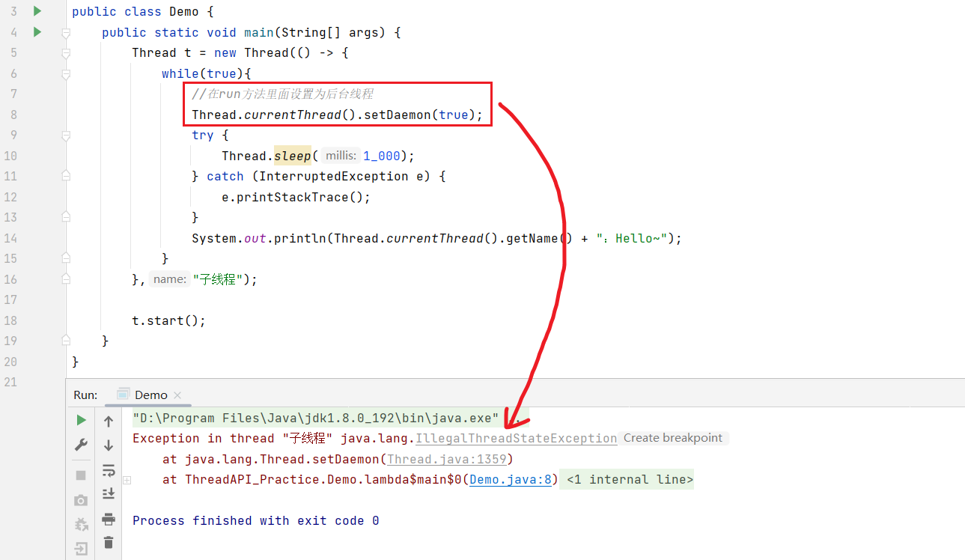Collapse the main method fold marker
The image size is (965, 560).
click(x=66, y=33)
